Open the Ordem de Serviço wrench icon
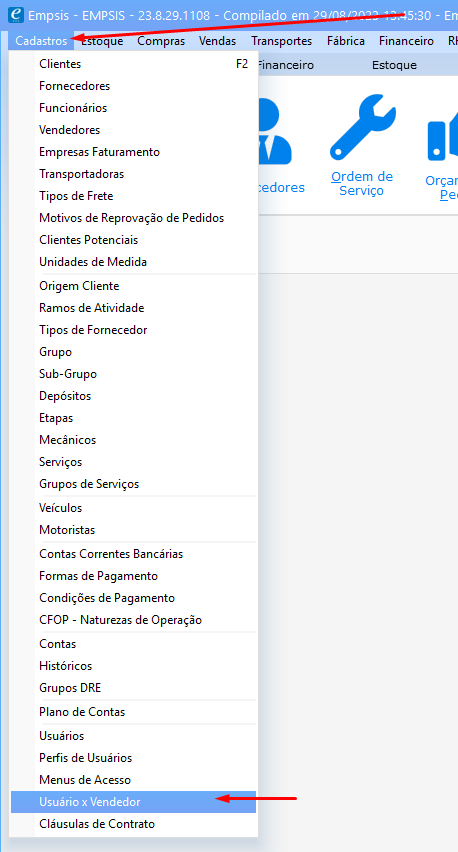The image size is (458, 852). [362, 127]
